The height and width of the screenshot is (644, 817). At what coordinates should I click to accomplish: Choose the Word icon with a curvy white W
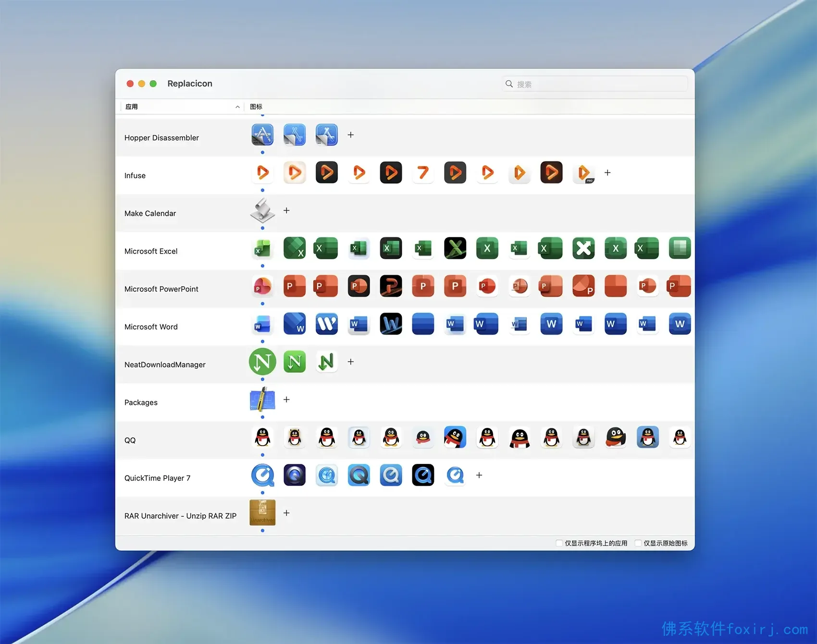pos(327,324)
